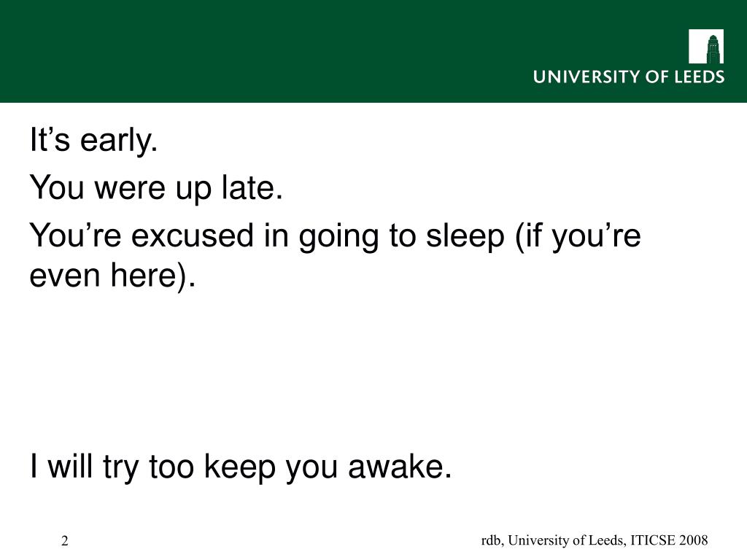Click the slide number 2 in footer

click(x=65, y=541)
